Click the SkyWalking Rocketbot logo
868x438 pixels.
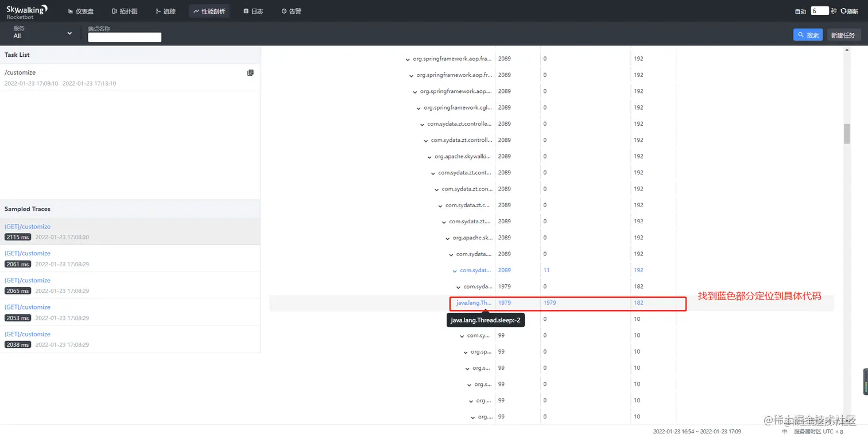point(26,11)
